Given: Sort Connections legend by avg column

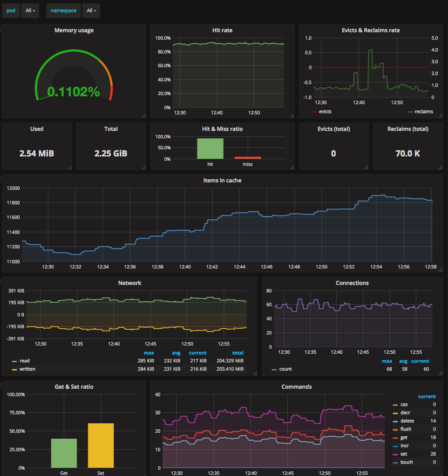Looking at the screenshot, I should click(403, 361).
